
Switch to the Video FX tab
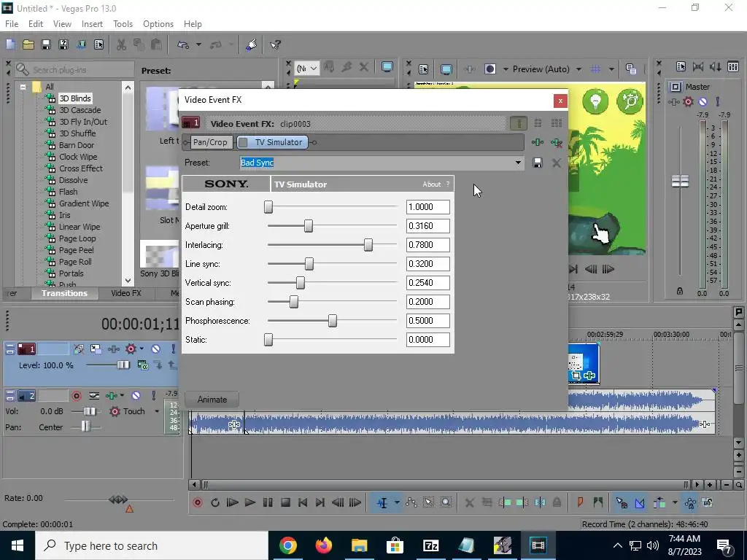click(125, 293)
